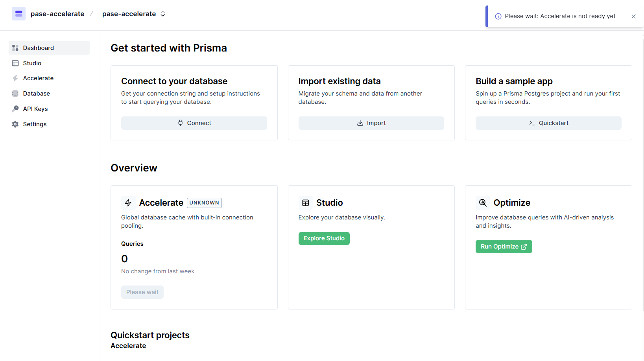
Task: Dismiss the Accelerate not ready notification
Action: click(633, 17)
